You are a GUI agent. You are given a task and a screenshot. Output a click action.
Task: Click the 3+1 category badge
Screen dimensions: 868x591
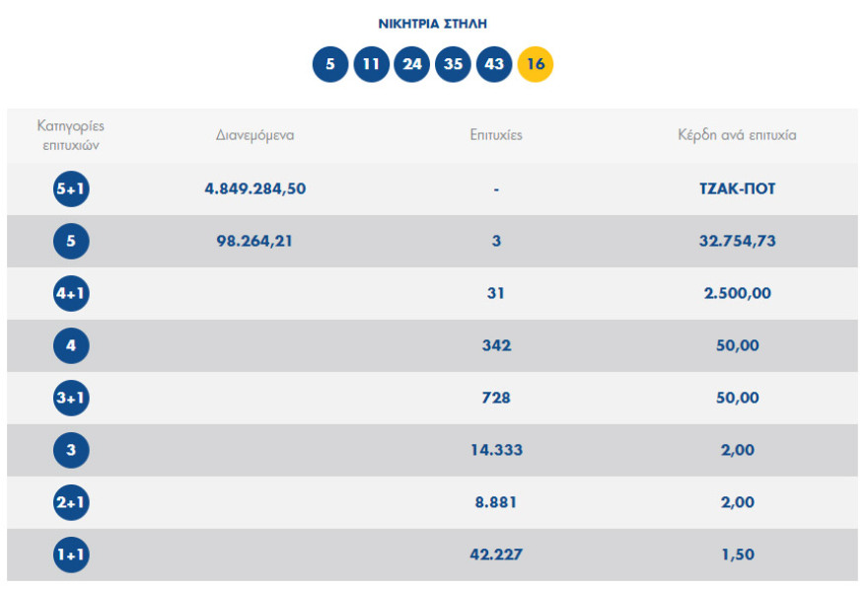[x=71, y=398]
